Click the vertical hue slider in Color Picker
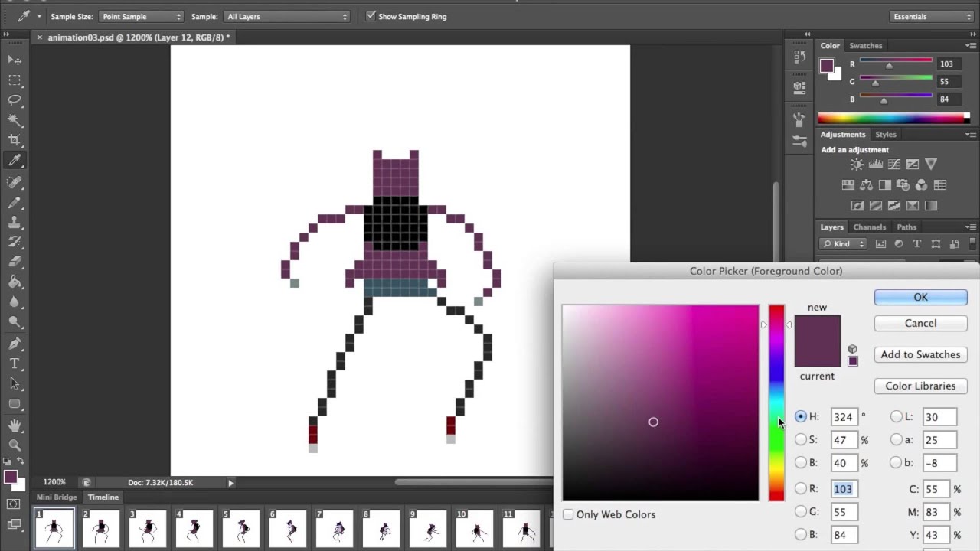 coord(776,403)
